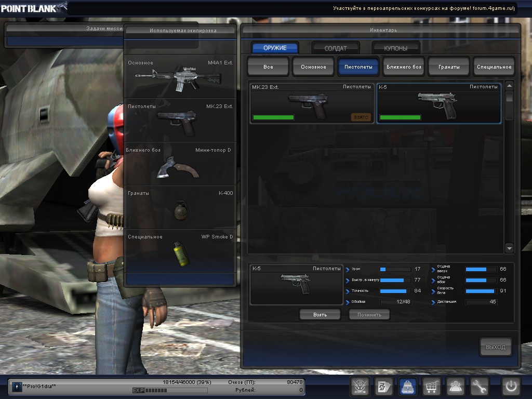Screen dimensions: 532x399
Task: Filter inventory by Пистолеты
Action: click(x=358, y=67)
